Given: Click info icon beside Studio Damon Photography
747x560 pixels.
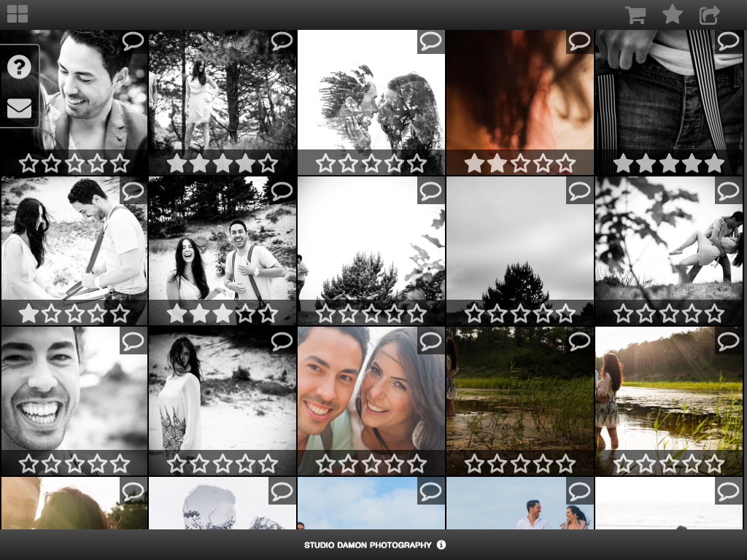Looking at the screenshot, I should [x=441, y=544].
